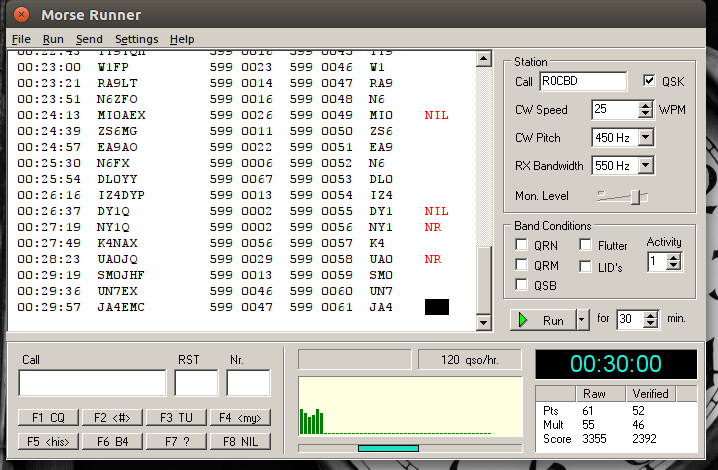Expand the RX Bandwidth dropdown
The height and width of the screenshot is (470, 718).
click(644, 165)
